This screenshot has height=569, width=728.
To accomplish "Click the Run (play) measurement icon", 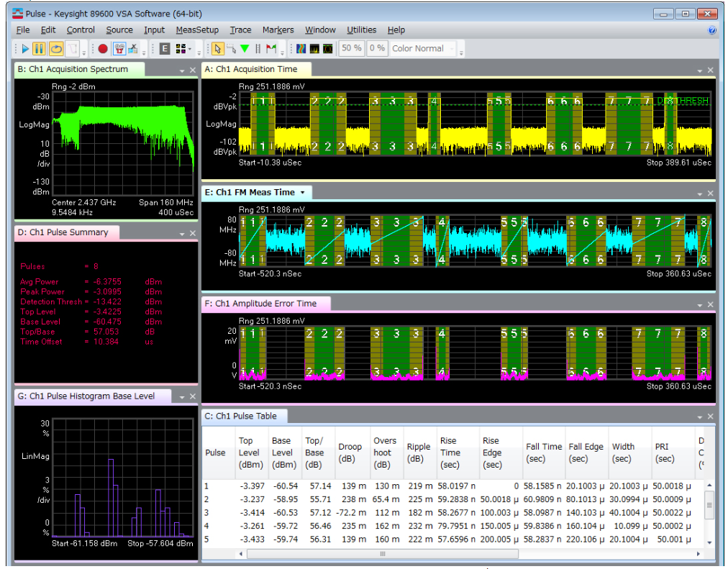I will point(25,49).
